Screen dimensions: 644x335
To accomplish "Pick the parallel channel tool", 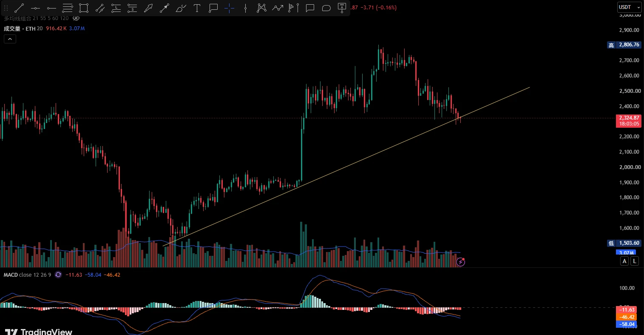I will point(100,8).
